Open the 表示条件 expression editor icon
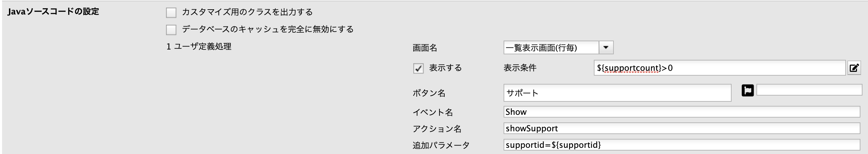868x154 pixels. click(x=854, y=68)
